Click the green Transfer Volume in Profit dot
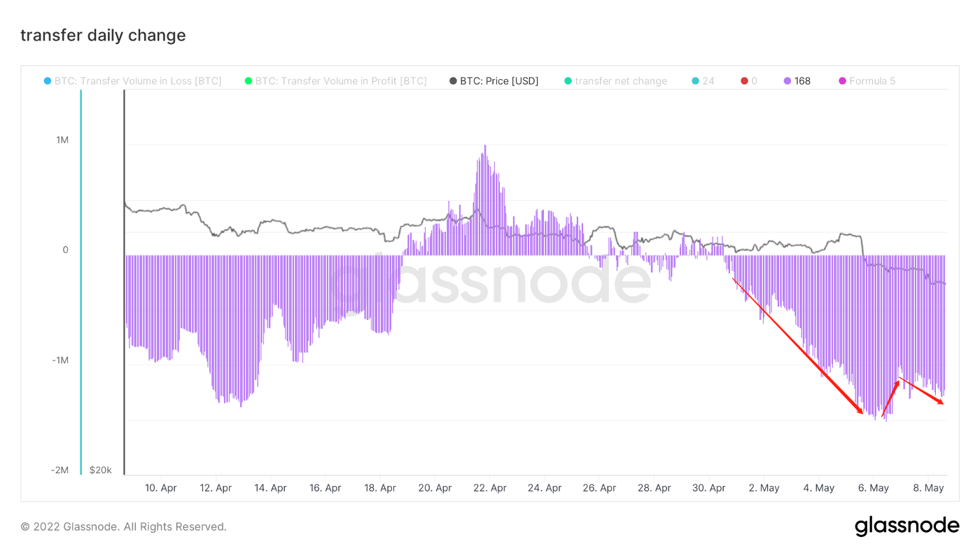The image size is (980, 551). click(x=248, y=81)
